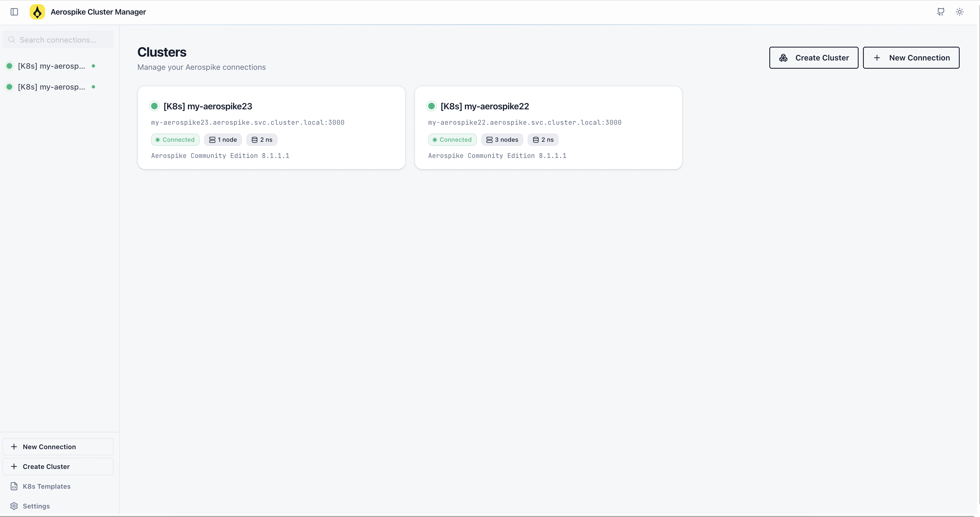Screen dimensions: 980x517
Task: Click the node stack icon on my-aerospike23 card
Action: [212, 140]
